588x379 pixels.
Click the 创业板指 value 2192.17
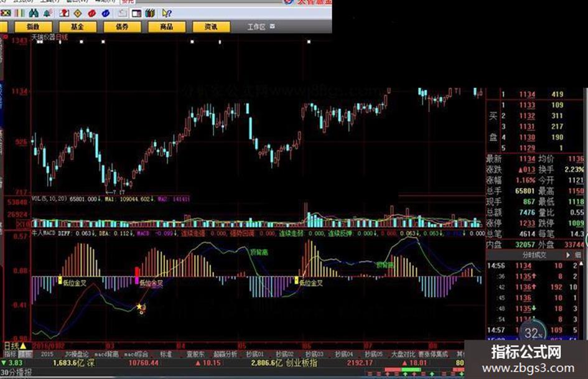[x=360, y=363]
